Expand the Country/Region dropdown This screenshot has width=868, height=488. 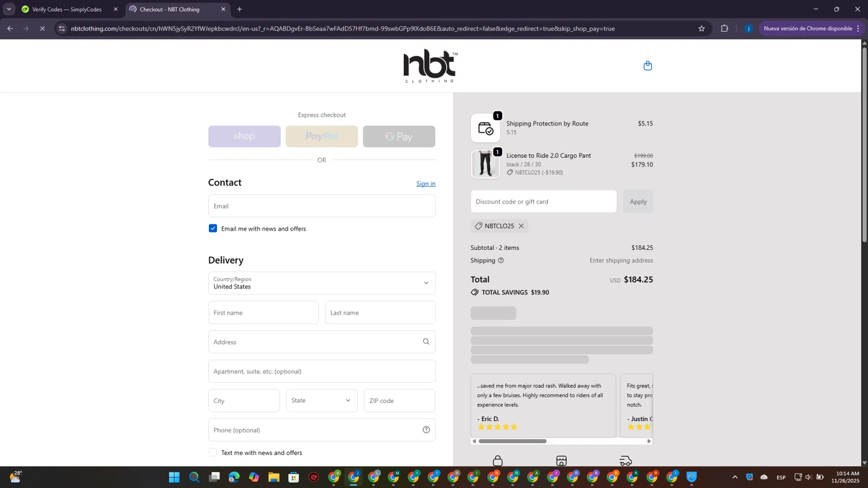coord(322,283)
